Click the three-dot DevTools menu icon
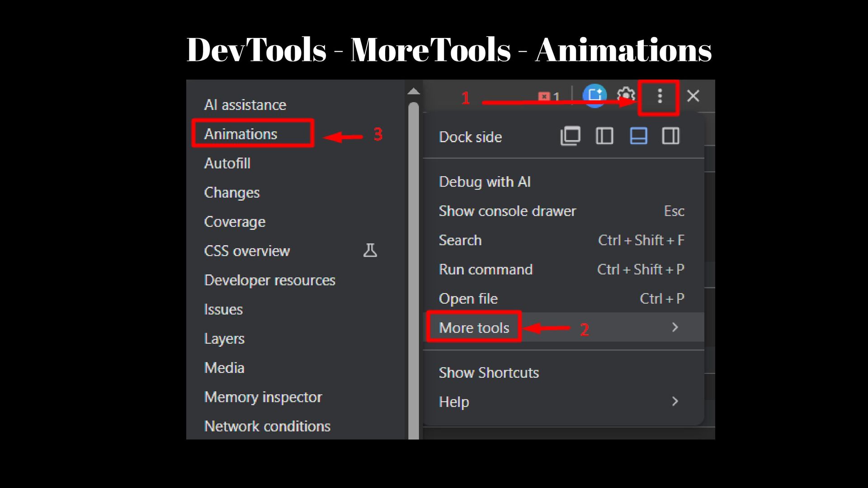868x488 pixels. [660, 96]
